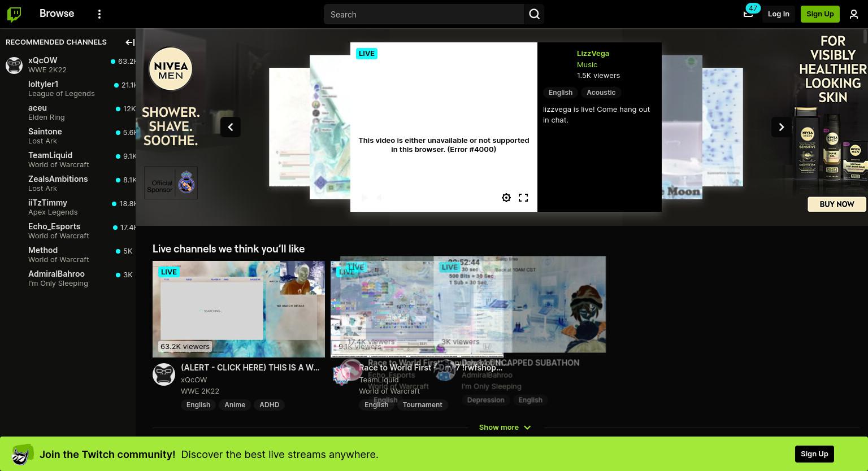Click xQcOW name under stream card
This screenshot has width=868, height=471.
[194, 380]
